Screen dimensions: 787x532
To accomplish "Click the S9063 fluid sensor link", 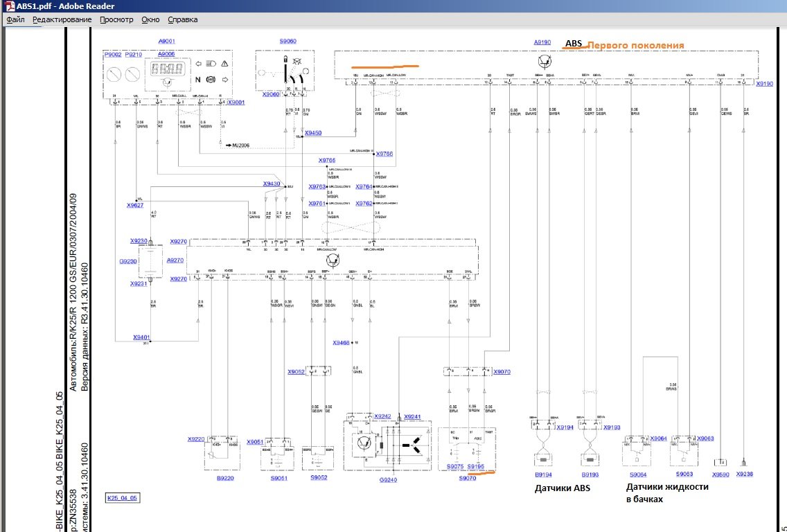I will click(684, 475).
